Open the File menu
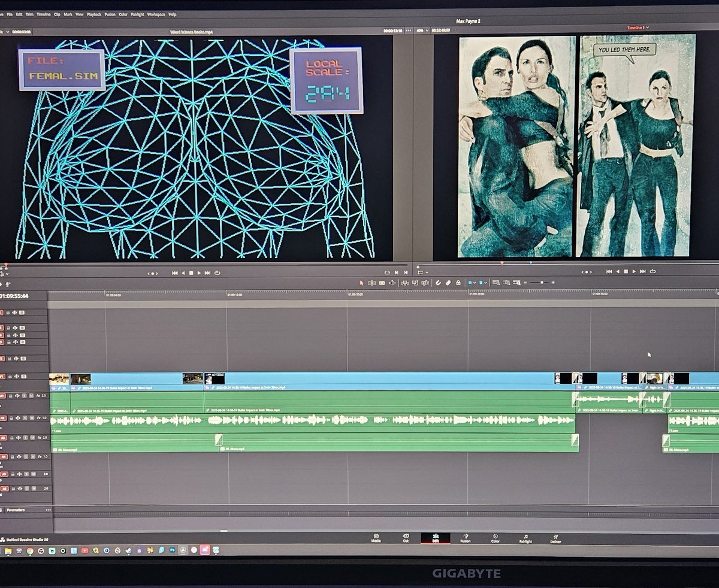 (x=8, y=14)
